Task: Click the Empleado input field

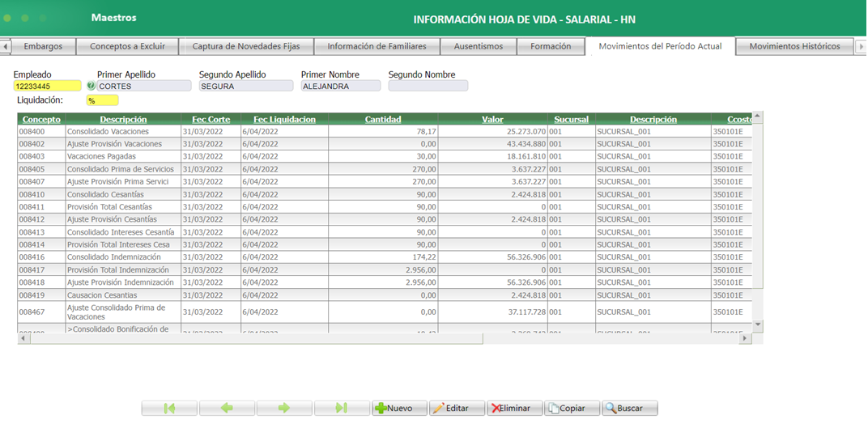Action: pyautogui.click(x=48, y=86)
